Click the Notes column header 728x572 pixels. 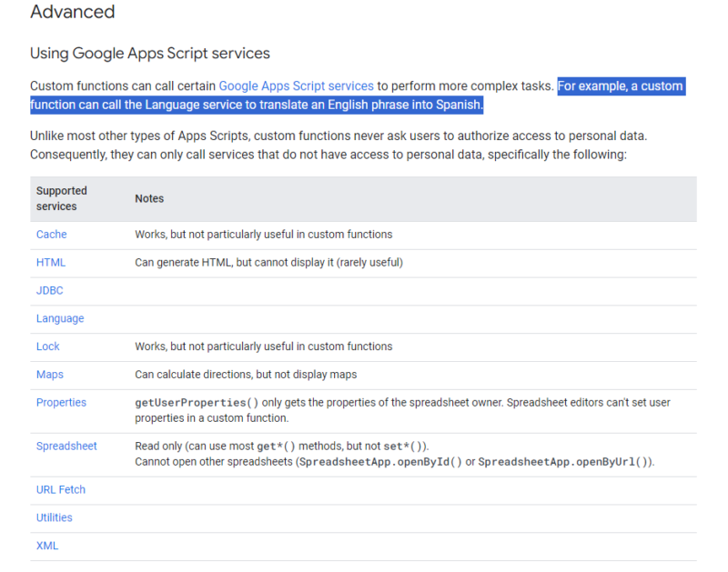[x=149, y=198]
